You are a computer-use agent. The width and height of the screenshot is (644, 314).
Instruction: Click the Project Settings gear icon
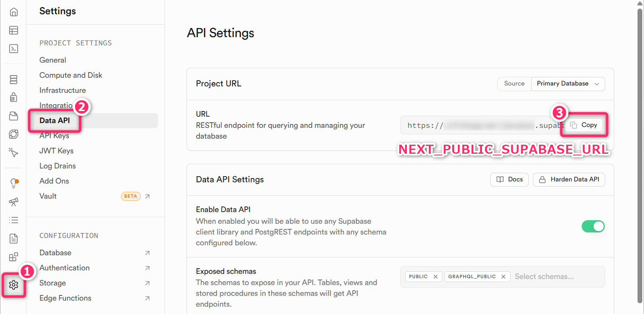[13, 285]
